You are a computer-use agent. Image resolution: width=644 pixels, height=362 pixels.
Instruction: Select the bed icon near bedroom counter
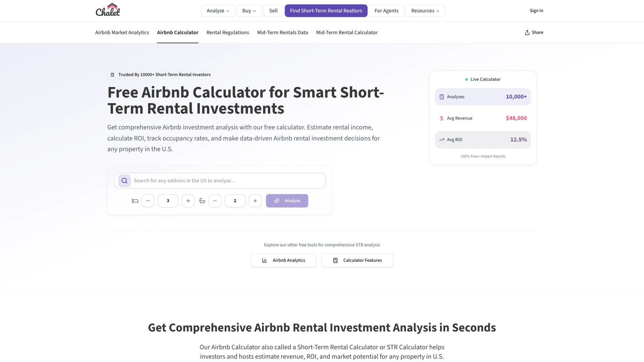[135, 200]
